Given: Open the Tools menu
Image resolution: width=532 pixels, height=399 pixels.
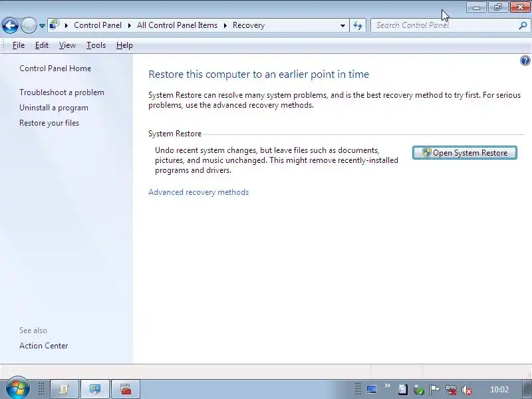Looking at the screenshot, I should [x=96, y=45].
